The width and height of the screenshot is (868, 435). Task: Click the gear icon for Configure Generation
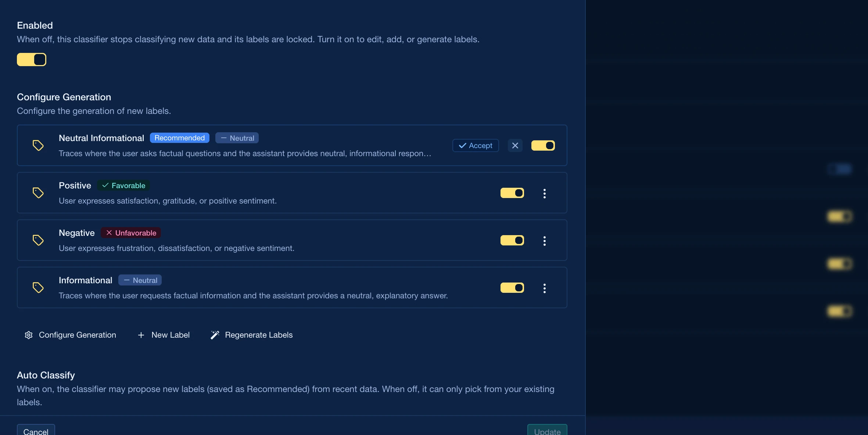pyautogui.click(x=29, y=335)
